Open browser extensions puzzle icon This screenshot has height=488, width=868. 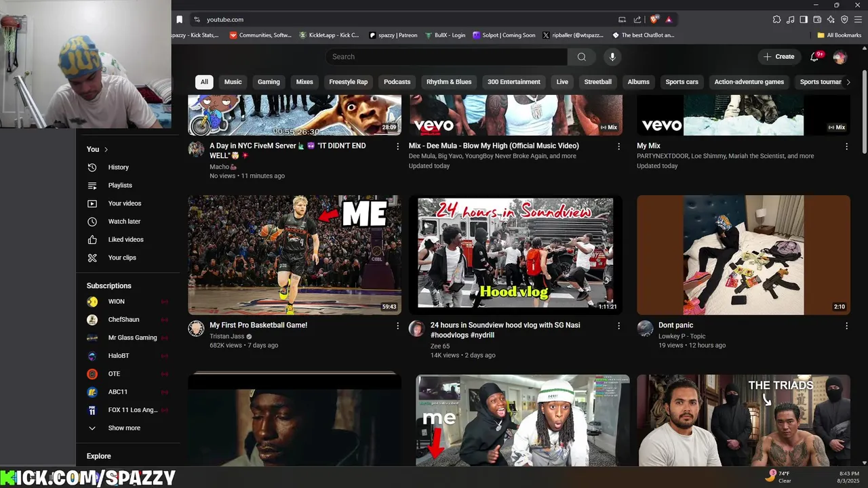(776, 20)
